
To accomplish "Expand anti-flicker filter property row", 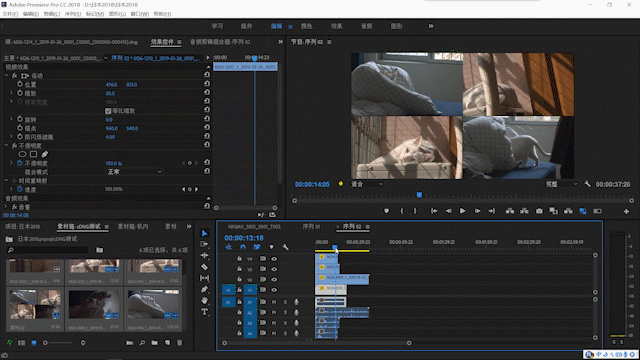I will click(11, 137).
